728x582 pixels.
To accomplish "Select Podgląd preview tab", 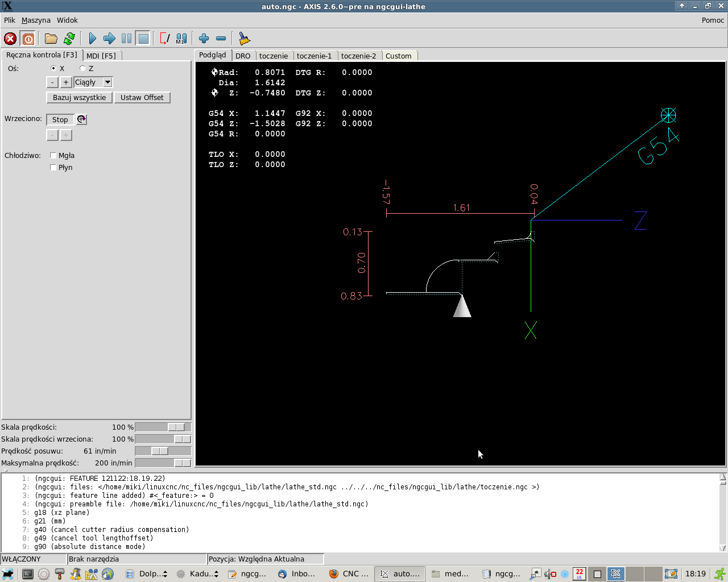I will tap(213, 55).
